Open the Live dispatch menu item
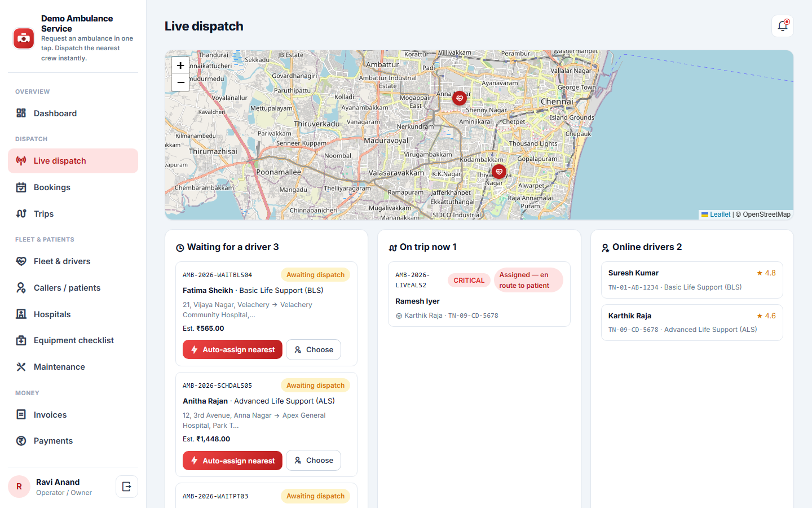 point(73,161)
